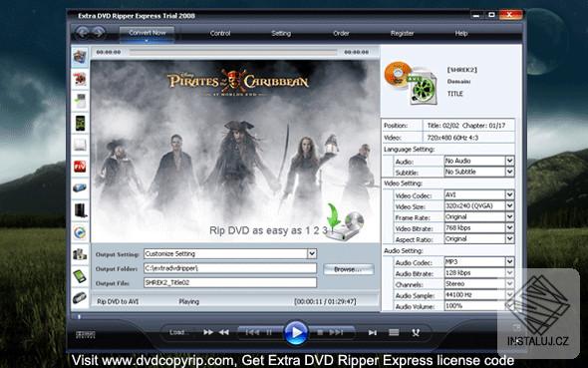Click the '[00:00:11 / 01:29:47]' time readout
The image size is (588, 368).
(x=325, y=301)
